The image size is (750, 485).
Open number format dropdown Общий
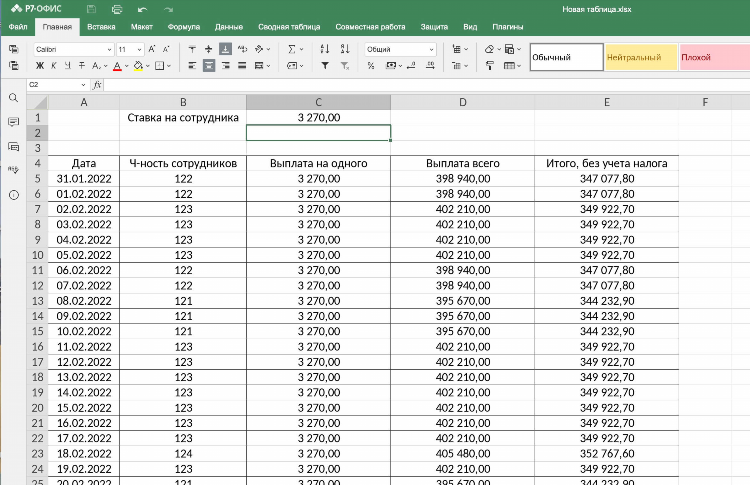click(400, 49)
